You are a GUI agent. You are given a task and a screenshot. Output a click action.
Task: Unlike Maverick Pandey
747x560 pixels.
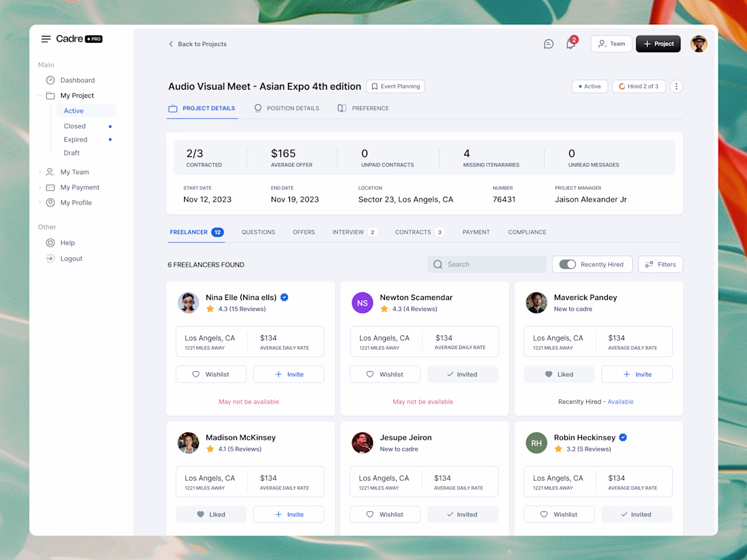[560, 374]
